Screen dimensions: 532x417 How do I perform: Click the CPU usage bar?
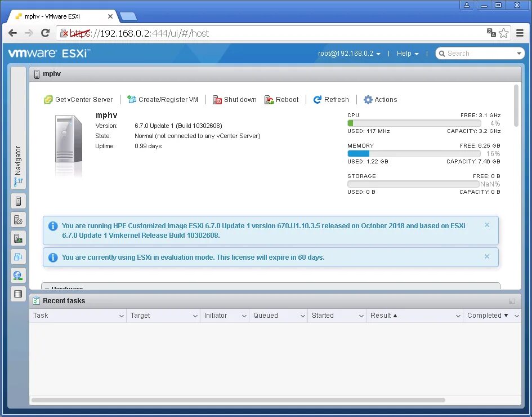pyautogui.click(x=414, y=123)
